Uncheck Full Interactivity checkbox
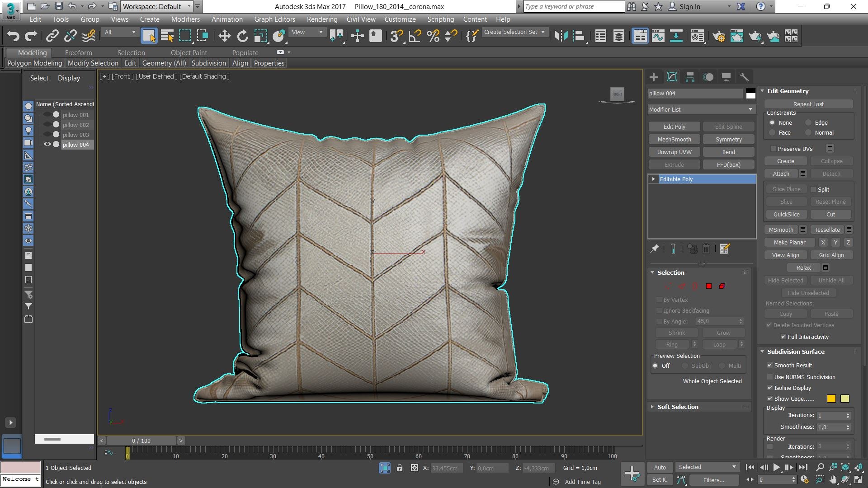Screen dimensions: 868x488 (783, 337)
